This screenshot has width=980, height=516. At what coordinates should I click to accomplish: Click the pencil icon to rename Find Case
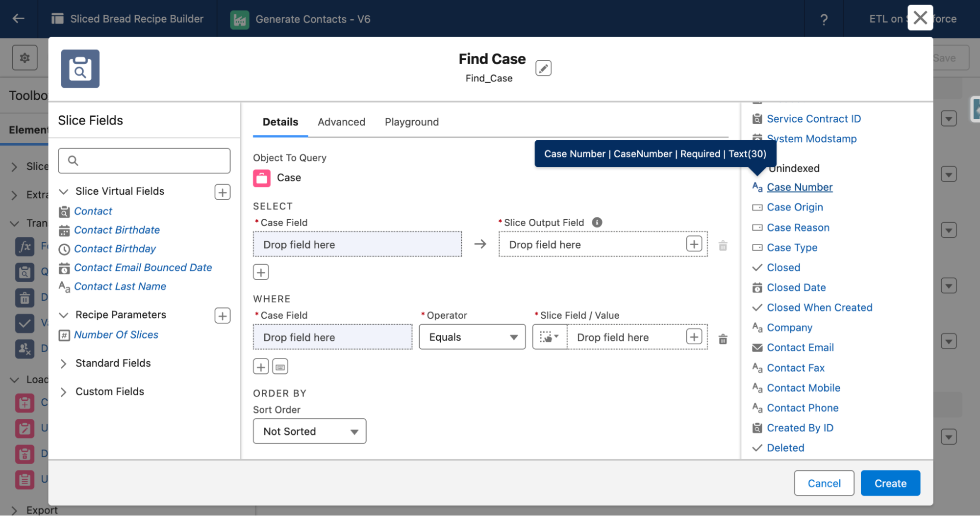pyautogui.click(x=543, y=68)
